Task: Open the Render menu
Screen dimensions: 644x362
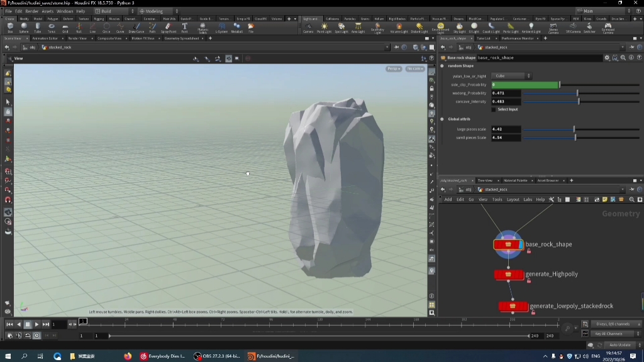Action: point(31,11)
